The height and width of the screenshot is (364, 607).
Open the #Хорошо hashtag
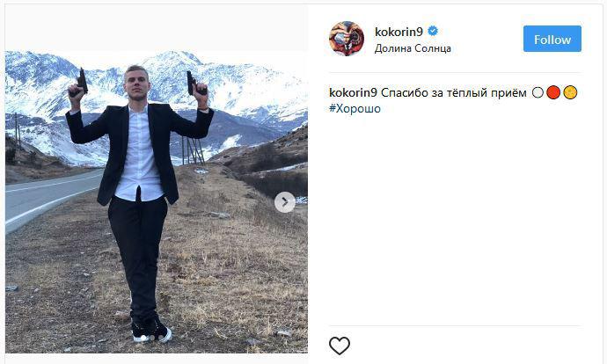click(355, 109)
